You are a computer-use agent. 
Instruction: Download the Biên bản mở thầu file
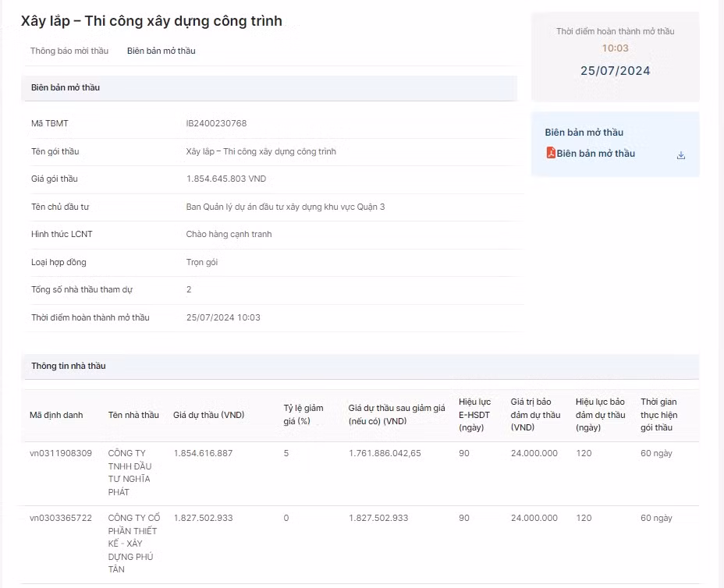(x=680, y=155)
